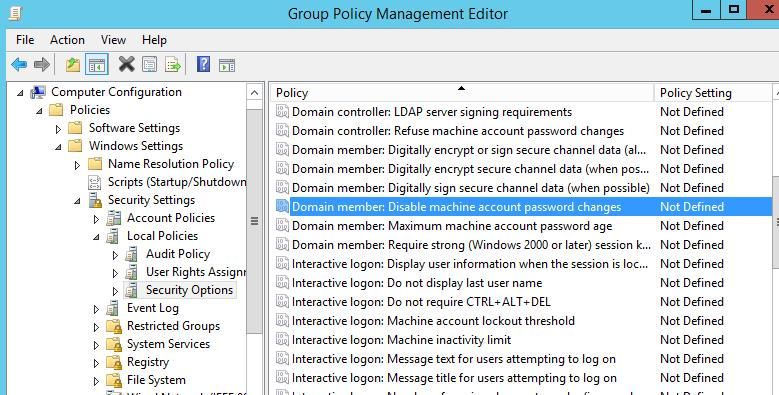
Task: Expand the Event Log node
Action: pyautogui.click(x=96, y=309)
